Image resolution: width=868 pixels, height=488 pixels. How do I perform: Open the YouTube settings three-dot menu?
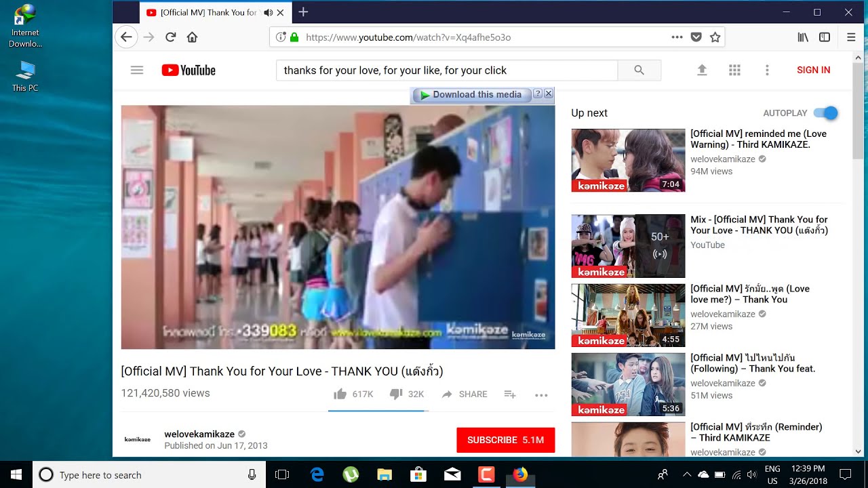click(767, 70)
